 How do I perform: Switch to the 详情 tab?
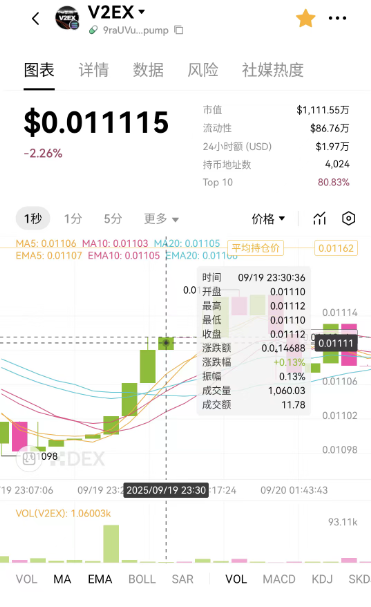click(94, 70)
